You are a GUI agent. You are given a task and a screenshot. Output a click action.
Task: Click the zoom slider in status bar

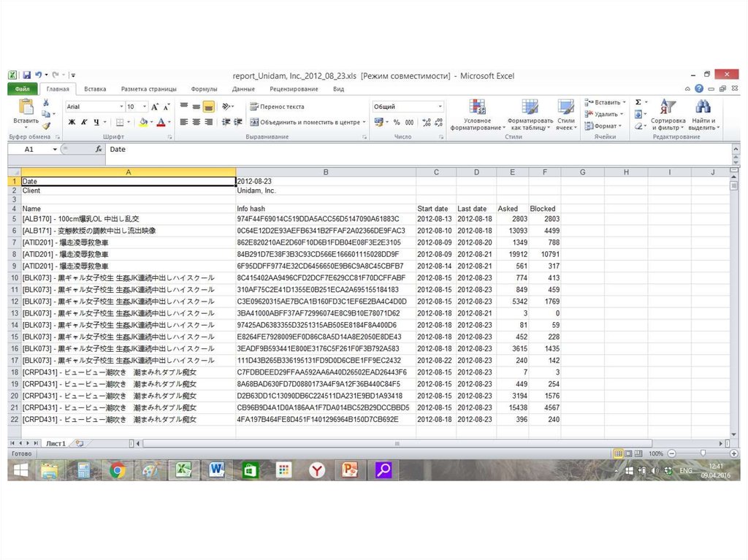[703, 453]
